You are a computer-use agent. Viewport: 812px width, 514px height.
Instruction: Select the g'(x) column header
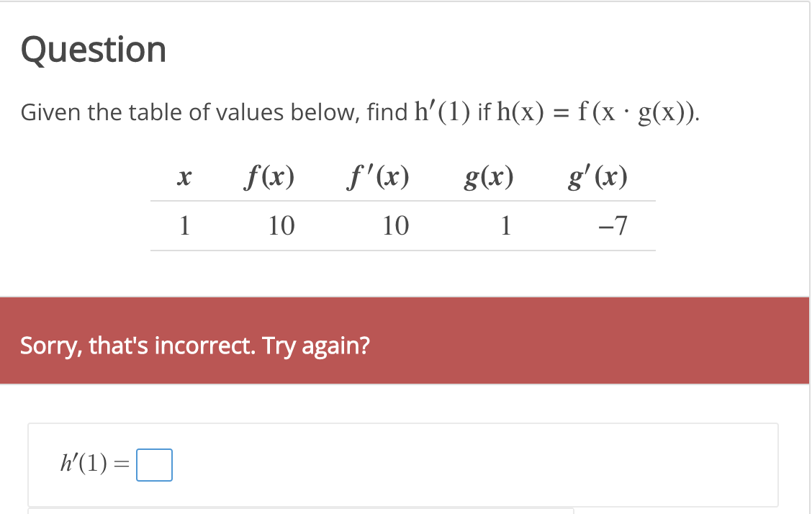coord(597,176)
